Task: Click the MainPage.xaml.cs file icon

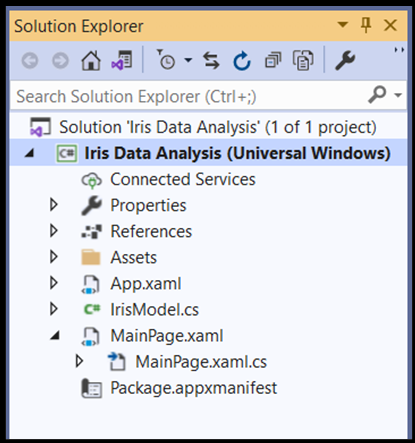Action: (x=117, y=362)
